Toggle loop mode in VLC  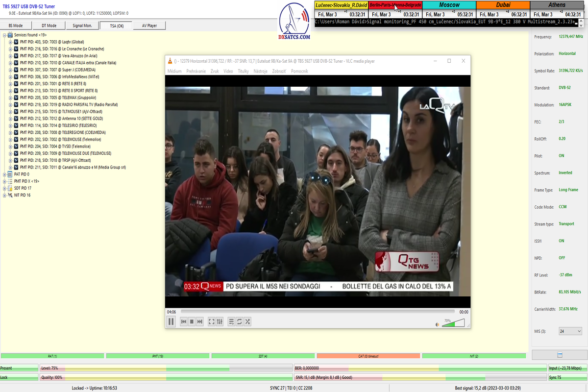click(x=240, y=321)
